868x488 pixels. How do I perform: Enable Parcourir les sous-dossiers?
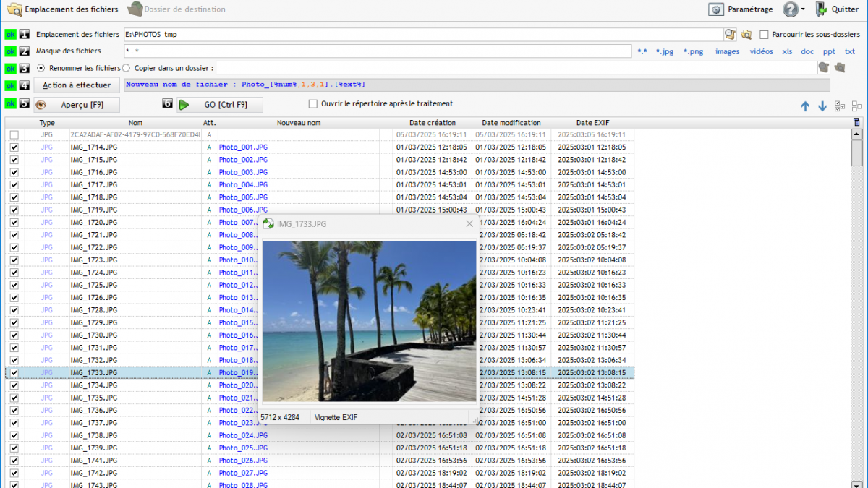764,35
